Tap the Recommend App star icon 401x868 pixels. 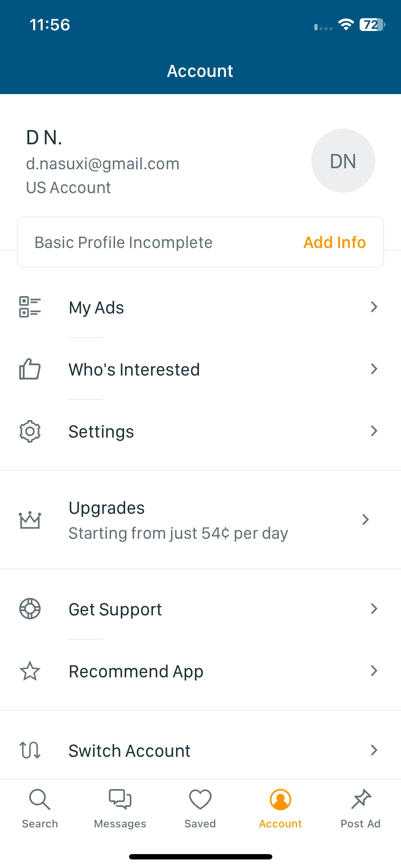tap(30, 671)
